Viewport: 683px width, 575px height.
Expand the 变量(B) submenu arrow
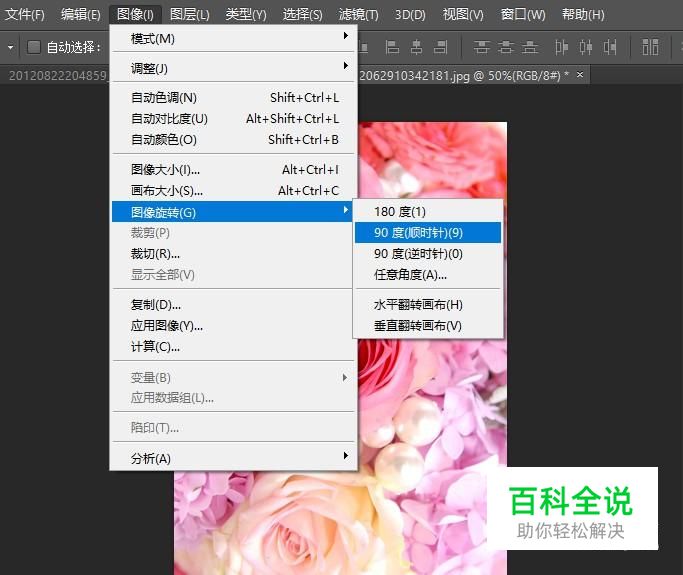345,378
